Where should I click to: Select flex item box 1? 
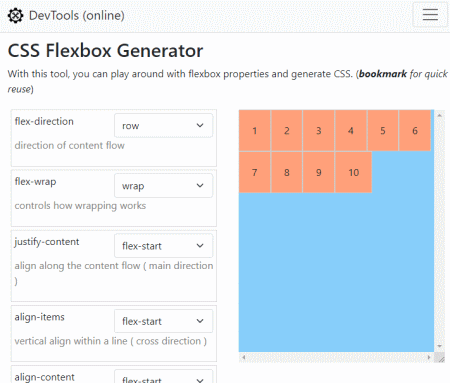[x=255, y=131]
